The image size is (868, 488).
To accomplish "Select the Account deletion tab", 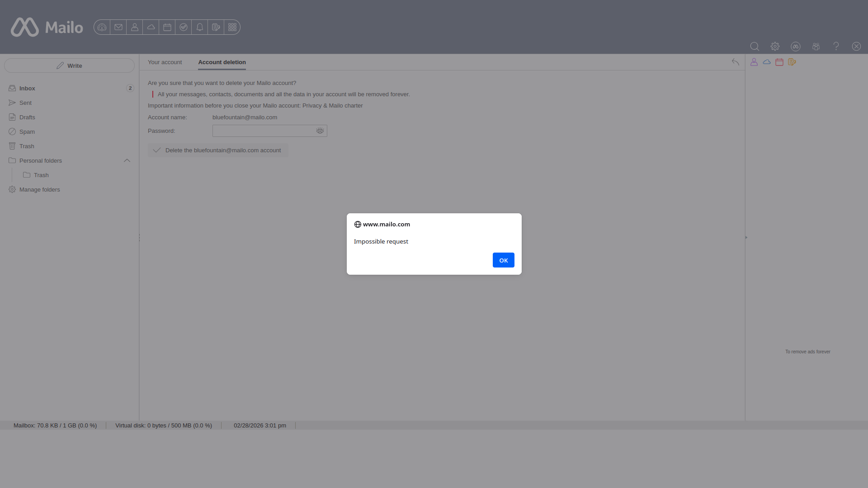I will click(x=222, y=62).
